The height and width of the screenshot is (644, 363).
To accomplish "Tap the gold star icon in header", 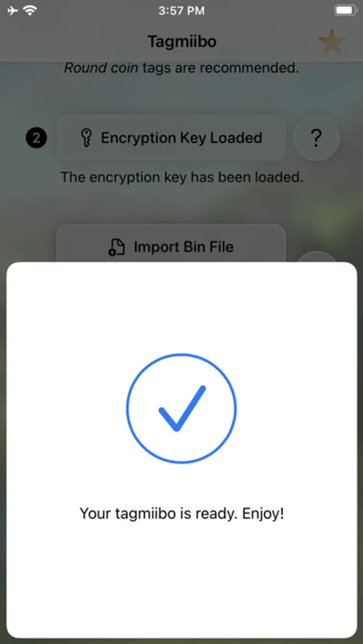I will (331, 42).
